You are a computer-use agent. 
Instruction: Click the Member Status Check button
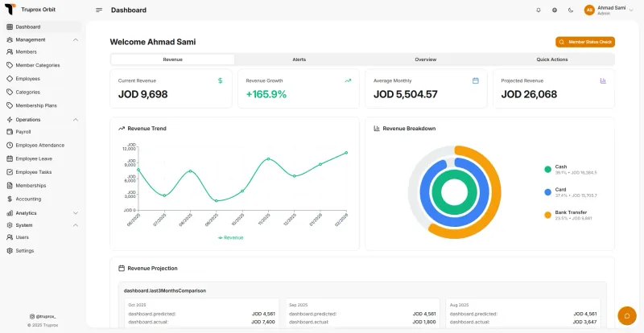[x=585, y=42]
